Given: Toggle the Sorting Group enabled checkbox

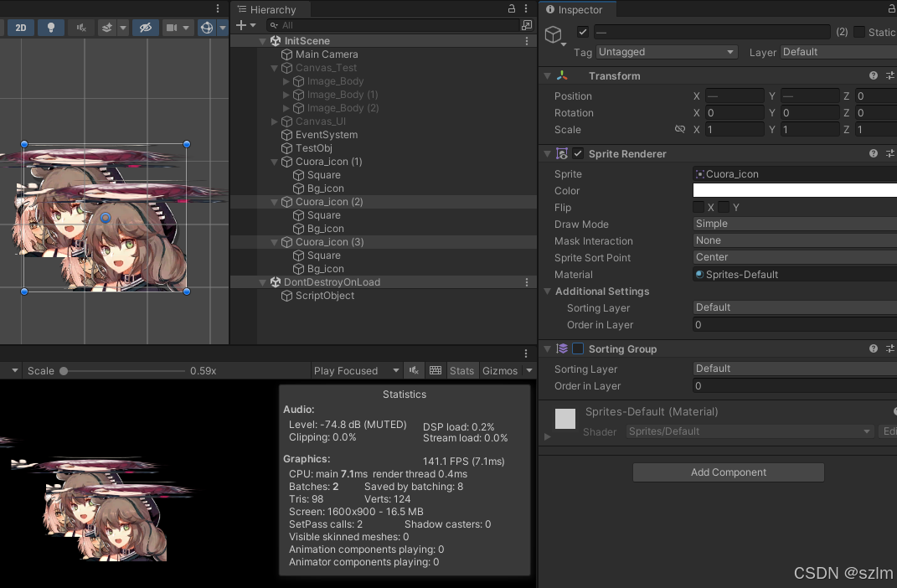Looking at the screenshot, I should (578, 348).
